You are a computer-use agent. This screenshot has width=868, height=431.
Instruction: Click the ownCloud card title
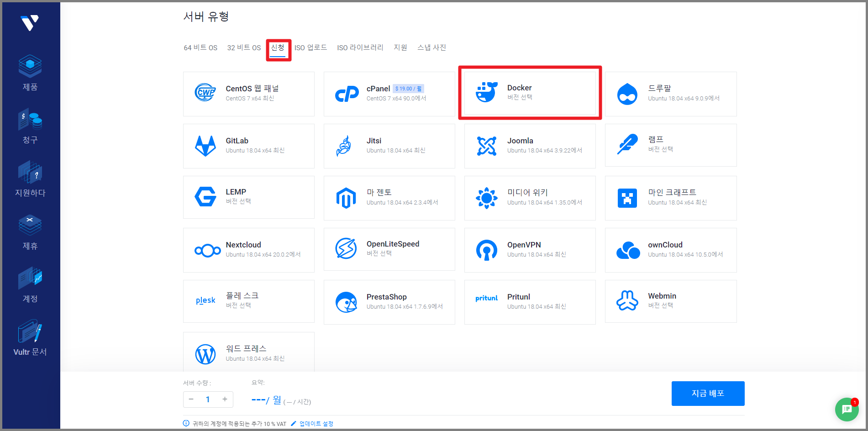(665, 245)
